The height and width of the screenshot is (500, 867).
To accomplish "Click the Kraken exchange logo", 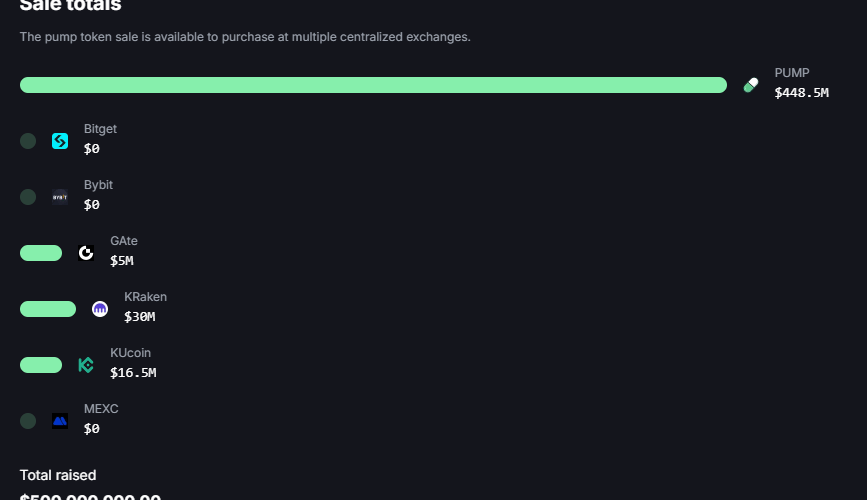I will [x=100, y=309].
